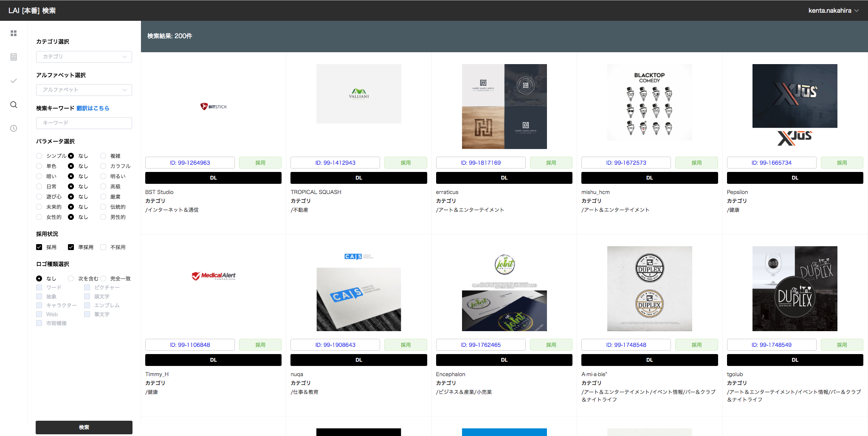Image resolution: width=868 pixels, height=436 pixels.
Task: Click DL button for BST Studio logo
Action: tap(213, 178)
